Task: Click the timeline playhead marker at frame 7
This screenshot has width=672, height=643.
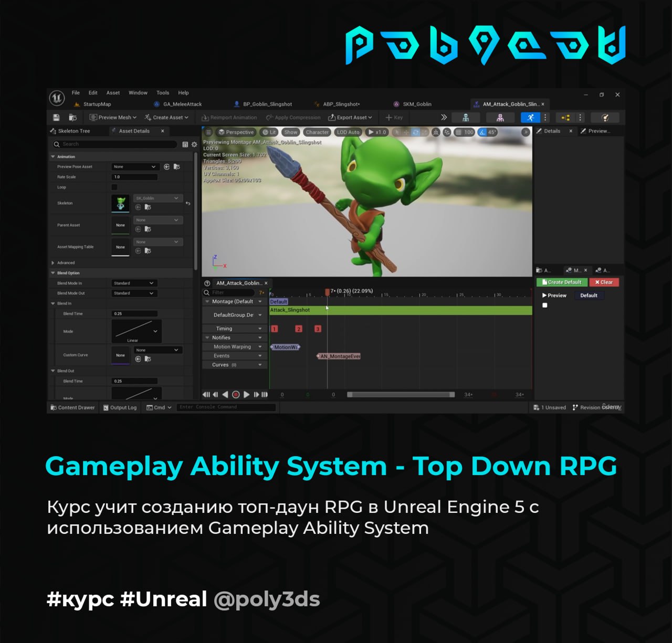Action: pyautogui.click(x=327, y=292)
